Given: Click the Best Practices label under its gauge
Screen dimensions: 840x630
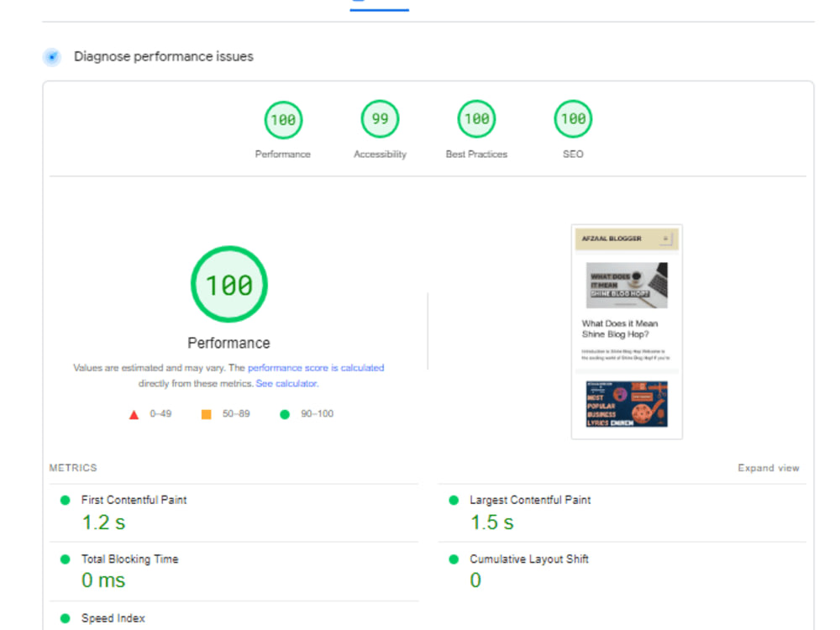Looking at the screenshot, I should [x=476, y=155].
